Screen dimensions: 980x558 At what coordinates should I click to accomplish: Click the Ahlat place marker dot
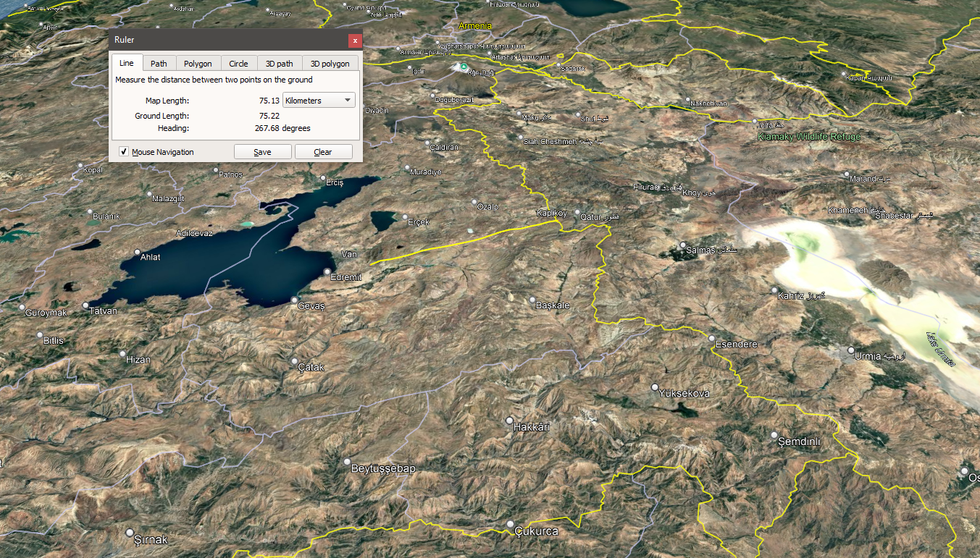138,253
